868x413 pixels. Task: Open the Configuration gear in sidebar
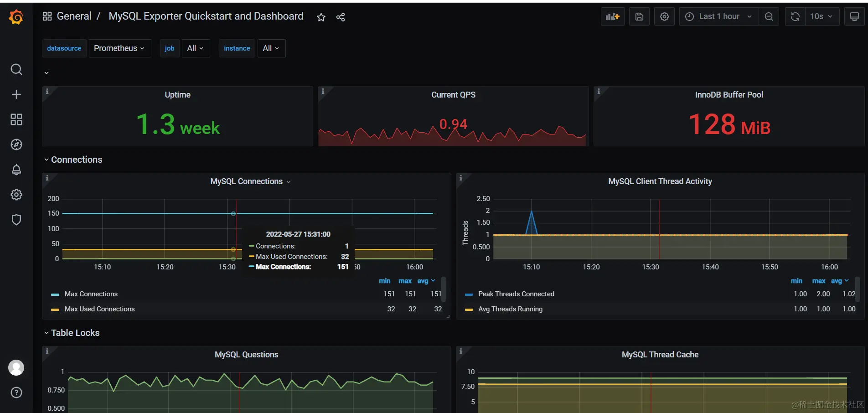click(16, 195)
